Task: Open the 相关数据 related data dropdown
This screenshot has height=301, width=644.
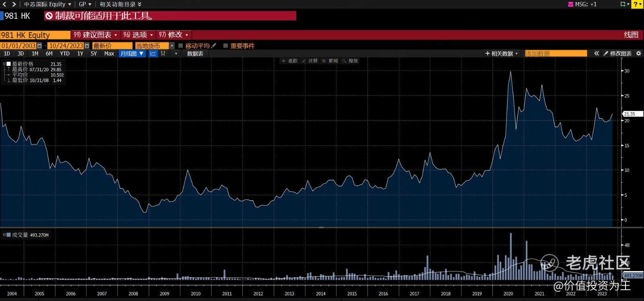Action: [502, 54]
